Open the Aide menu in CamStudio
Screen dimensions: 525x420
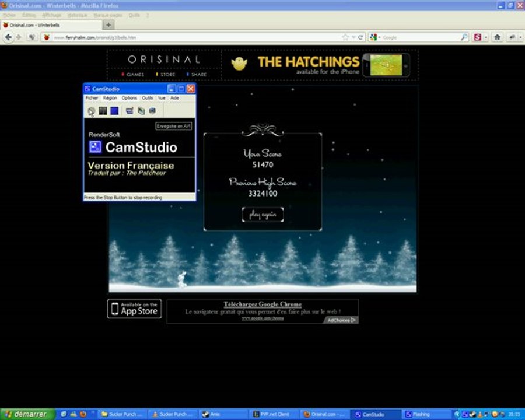pos(174,98)
